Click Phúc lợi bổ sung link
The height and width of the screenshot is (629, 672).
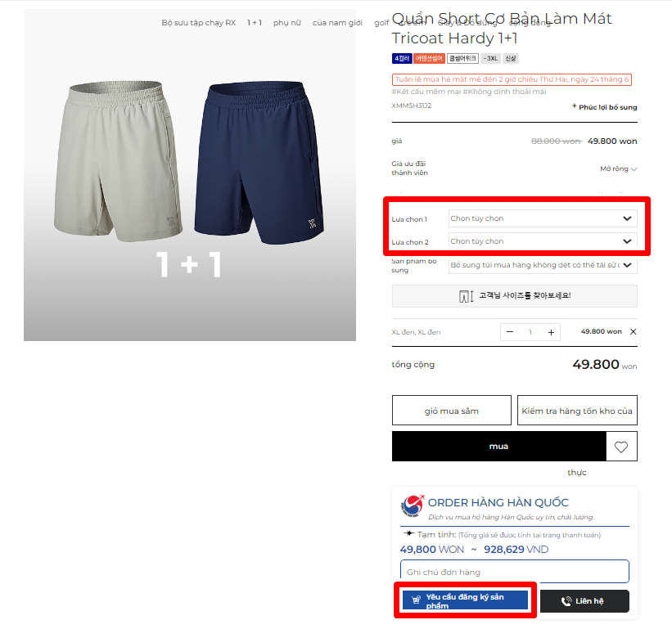(605, 107)
